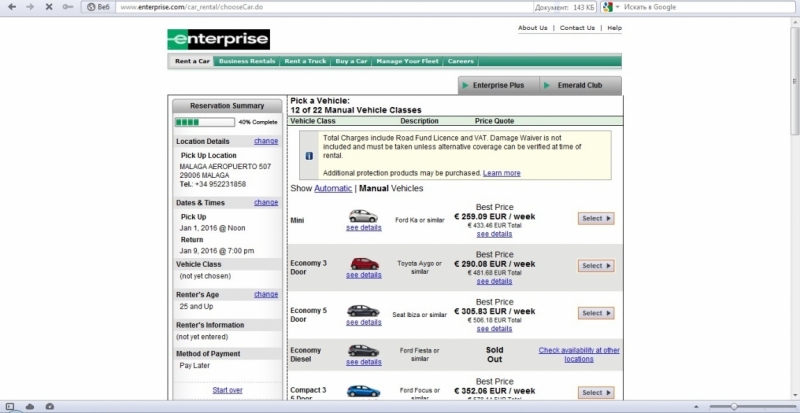Select the Mini vehicle class
The image size is (800, 413).
coord(596,218)
